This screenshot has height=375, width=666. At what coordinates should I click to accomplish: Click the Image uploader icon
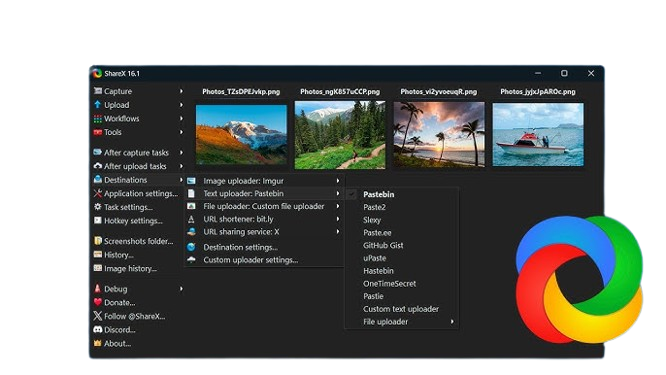point(192,181)
